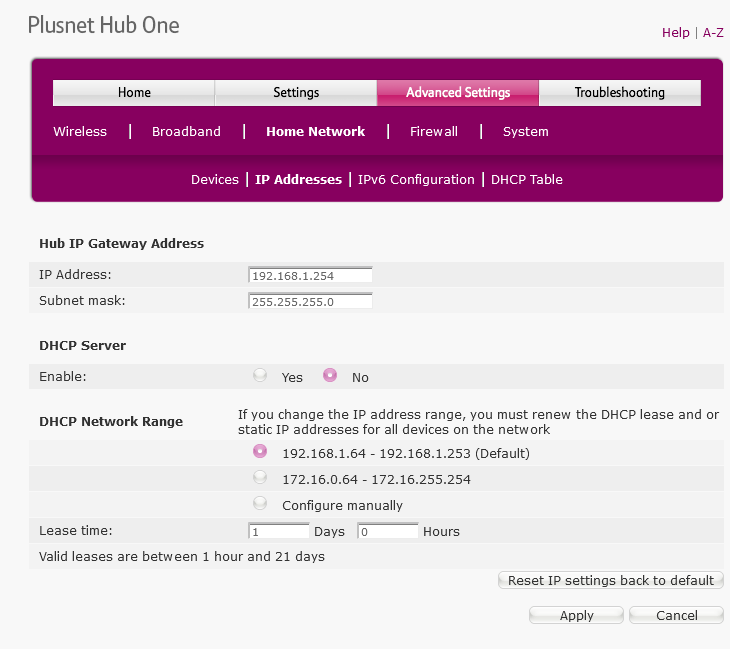
Task: Open the Firewall section
Action: [x=433, y=132]
